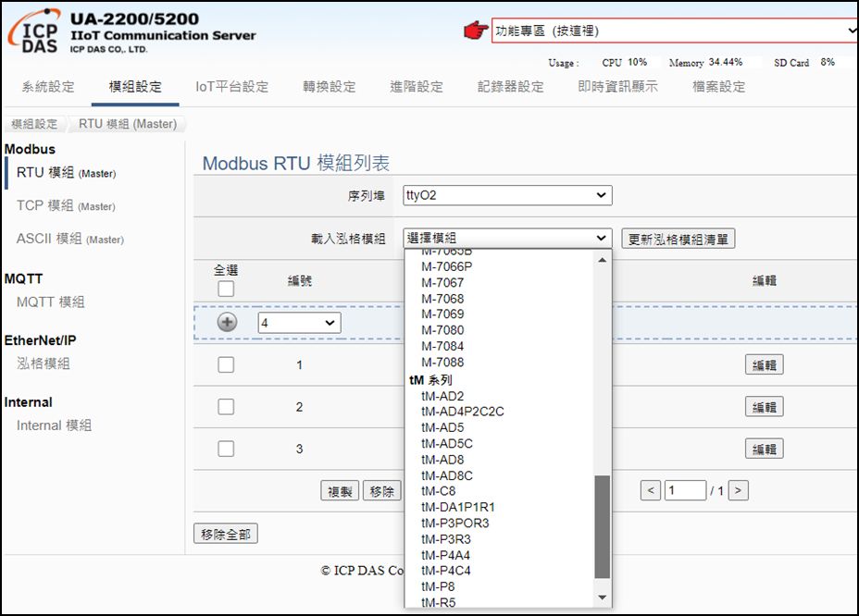Check the checkbox for module row 3
The width and height of the screenshot is (859, 616).
click(226, 449)
